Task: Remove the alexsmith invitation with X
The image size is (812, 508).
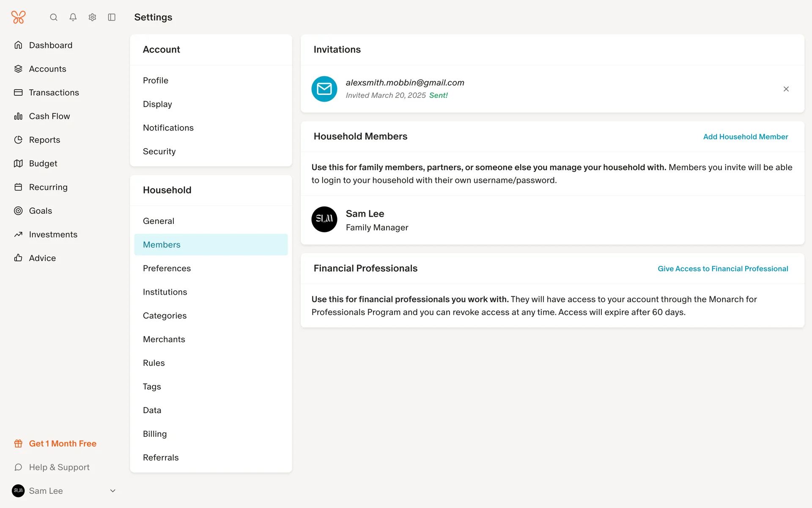Action: [786, 89]
